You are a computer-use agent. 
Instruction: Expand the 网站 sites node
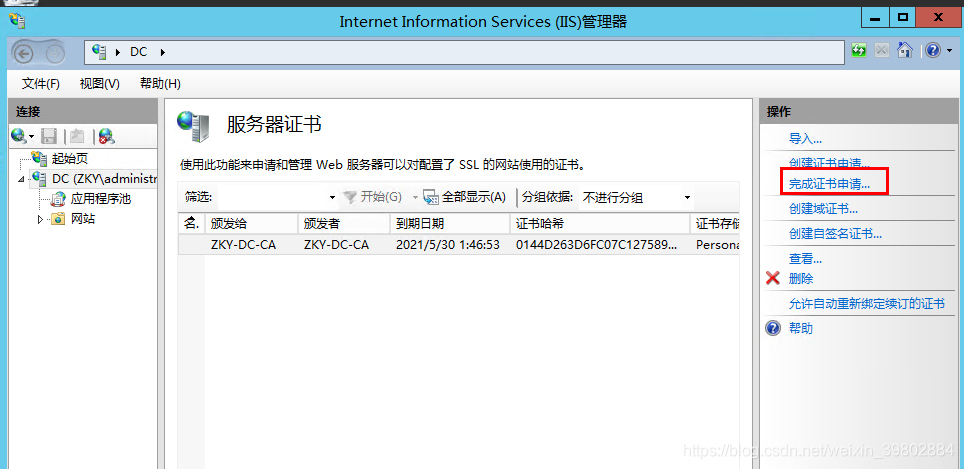pyautogui.click(x=41, y=219)
